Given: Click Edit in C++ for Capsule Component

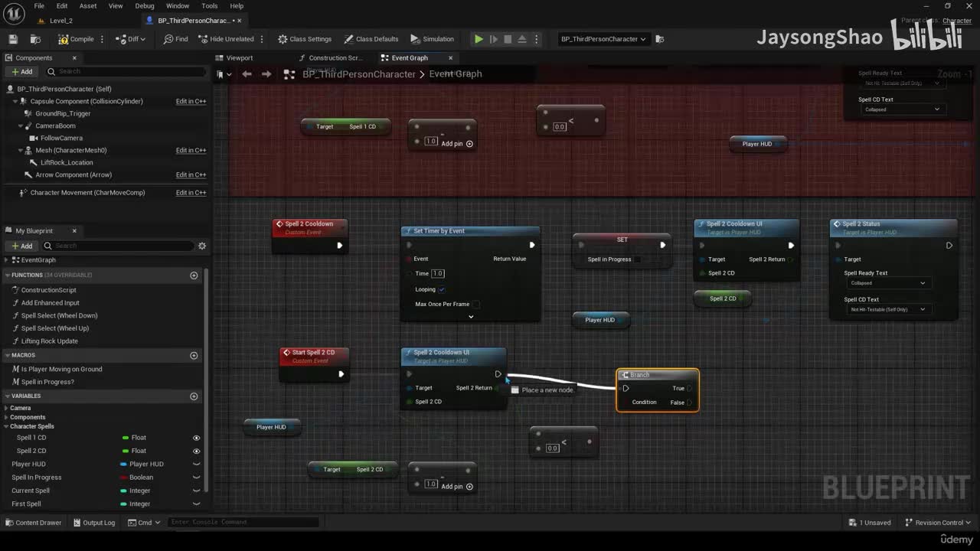Looking at the screenshot, I should (x=191, y=101).
